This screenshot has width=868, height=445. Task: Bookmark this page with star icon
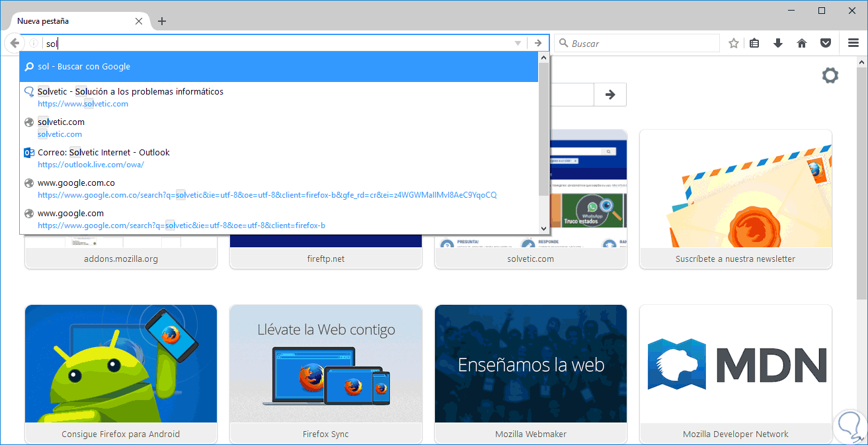coord(733,43)
